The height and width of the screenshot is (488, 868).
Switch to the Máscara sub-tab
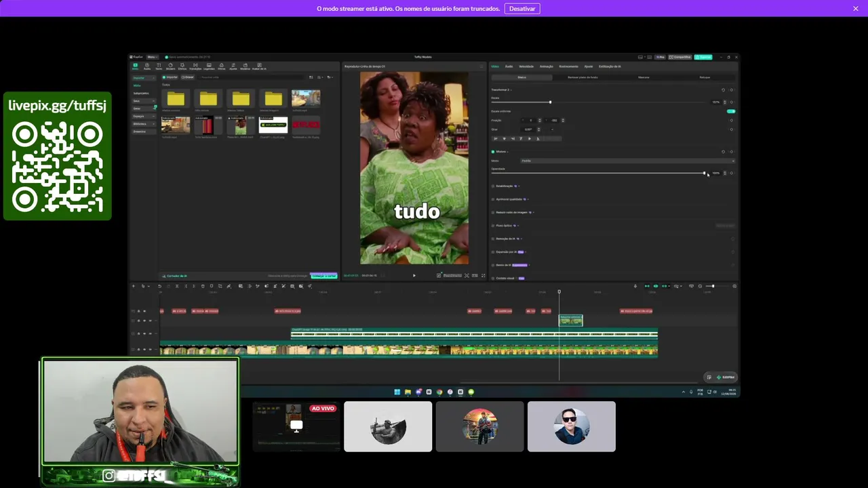(x=644, y=77)
